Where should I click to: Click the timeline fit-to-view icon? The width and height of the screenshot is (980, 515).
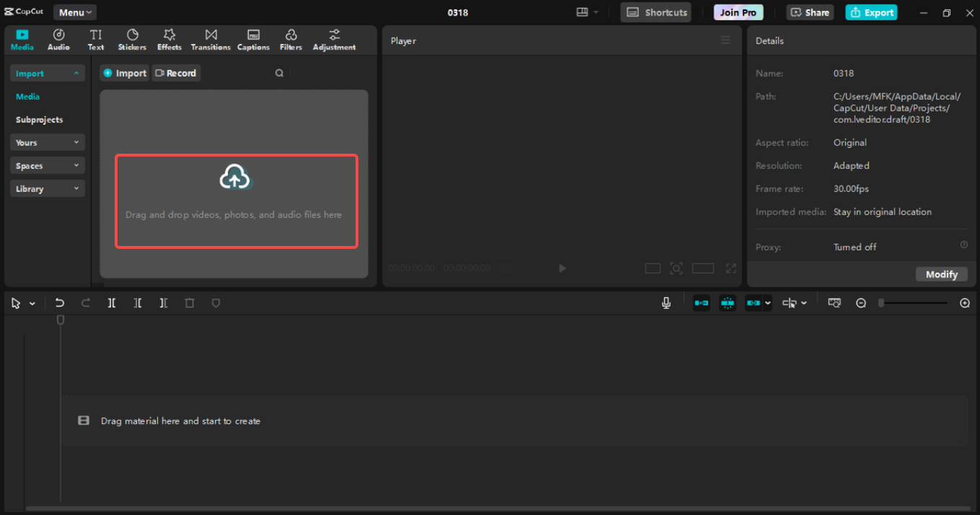coord(834,304)
